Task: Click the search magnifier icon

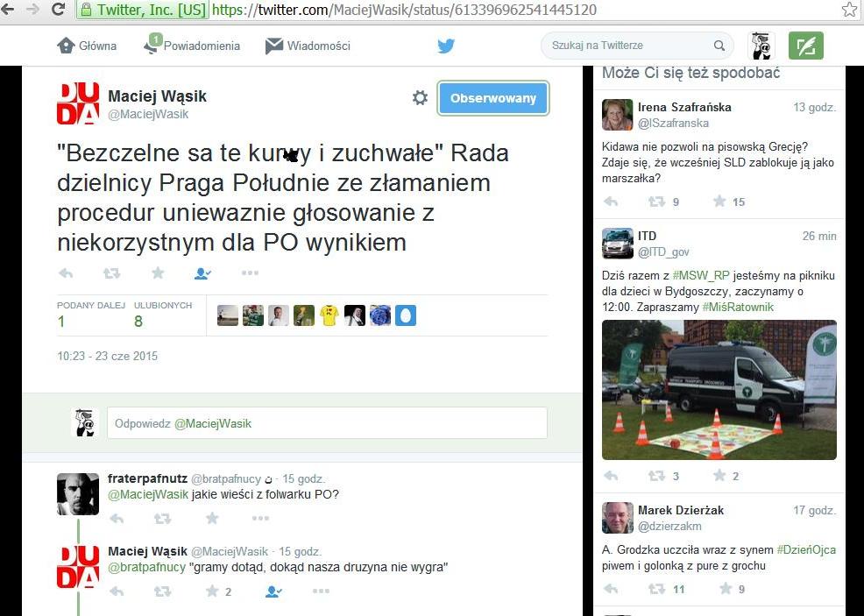Action: point(719,46)
